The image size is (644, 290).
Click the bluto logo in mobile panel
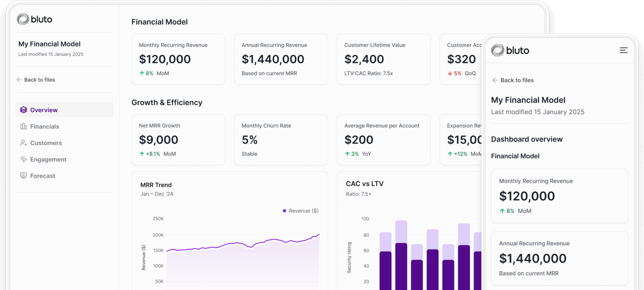click(x=510, y=50)
